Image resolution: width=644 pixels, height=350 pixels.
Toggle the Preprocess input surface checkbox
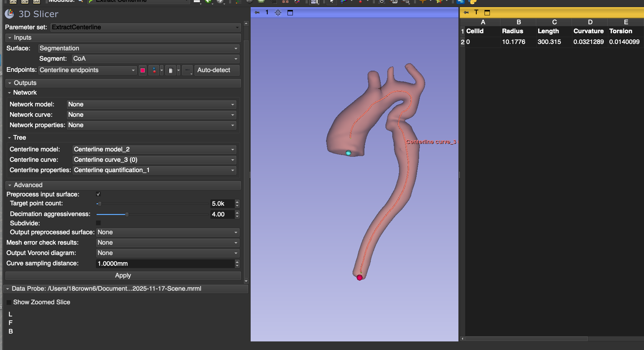(98, 194)
